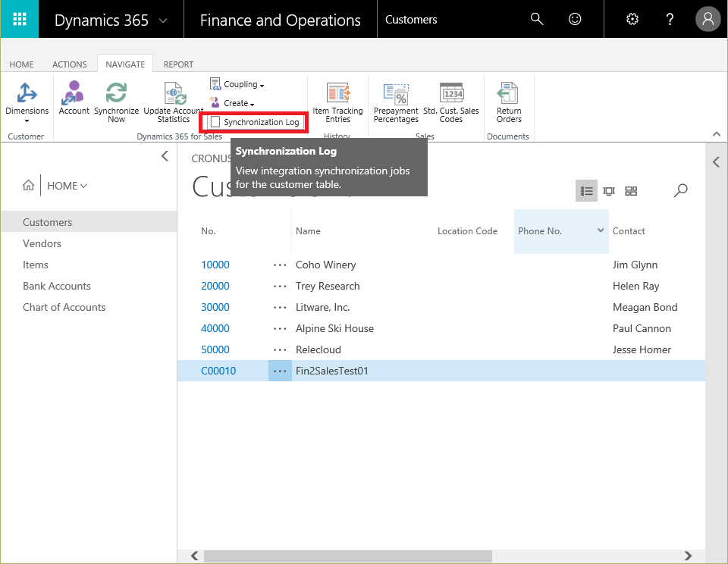Select the NAVIGATE ribbon tab
The height and width of the screenshot is (564, 728).
[125, 64]
